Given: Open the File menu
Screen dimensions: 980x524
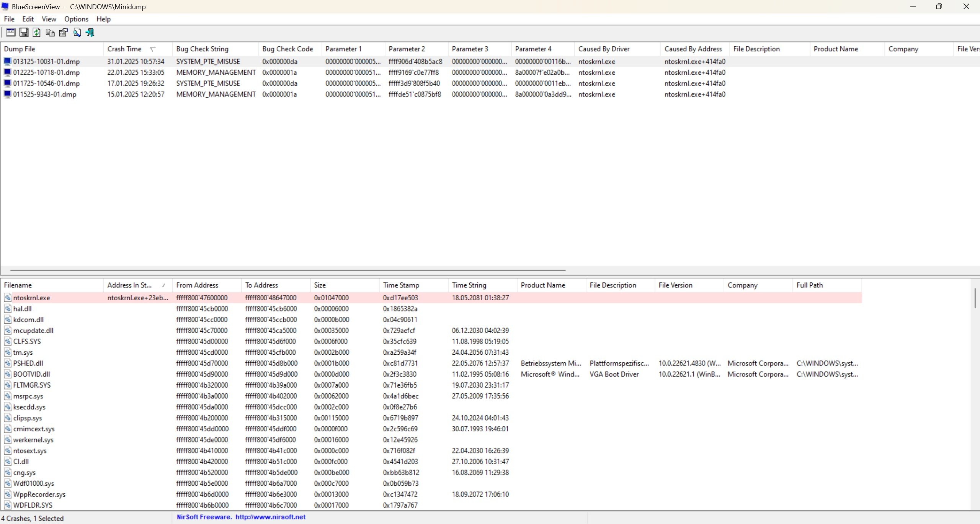Looking at the screenshot, I should coord(9,19).
